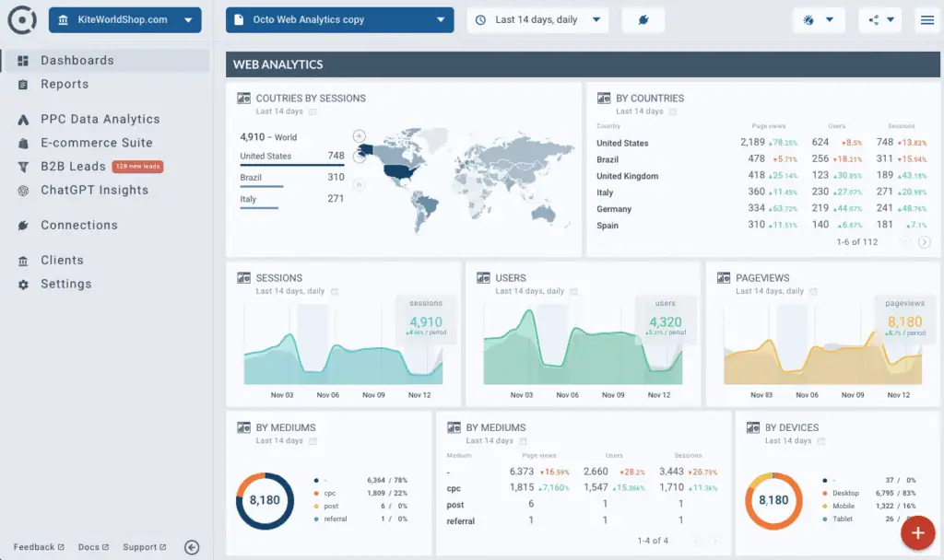Open the hamburger menu icon
Screen dimensions: 944x560
[x=926, y=19]
